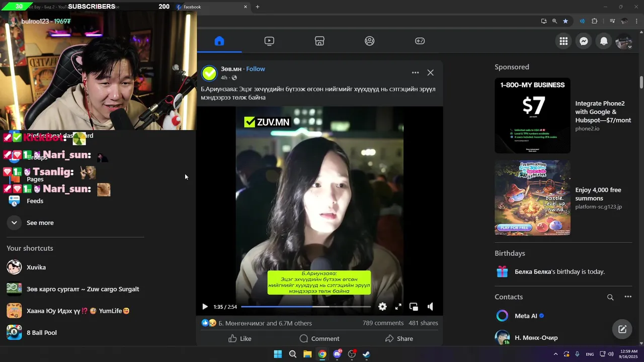Open browser extensions puzzle icon

point(595,21)
